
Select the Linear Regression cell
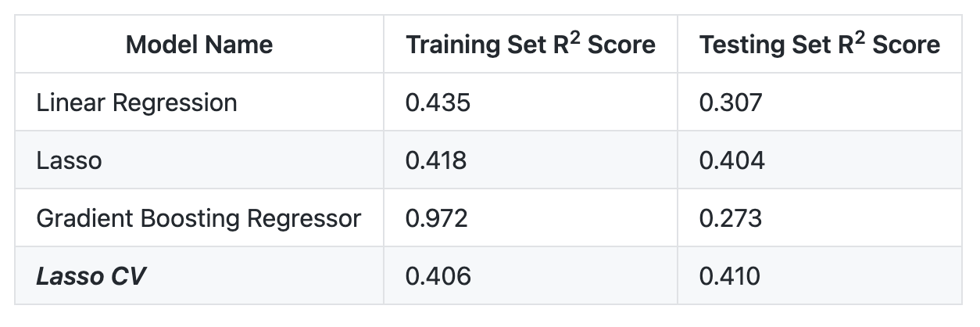(x=137, y=102)
